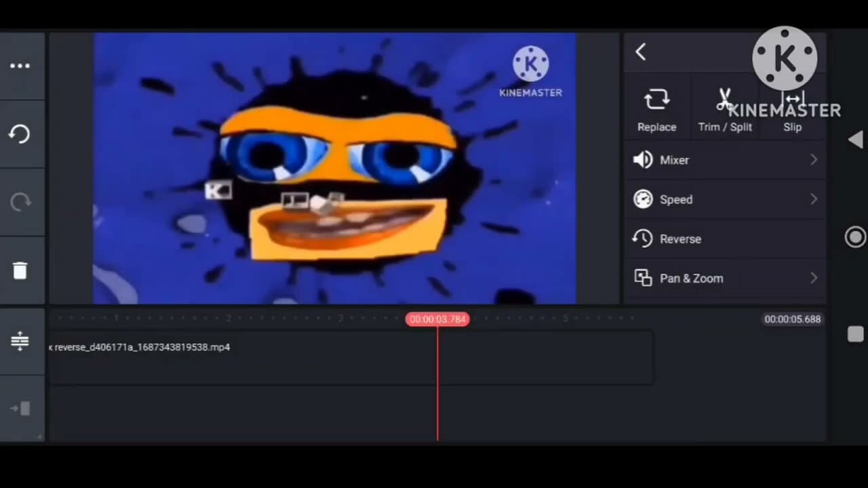Viewport: 868px width, 488px height.
Task: Open the Mixer menu entry
Action: tap(725, 160)
